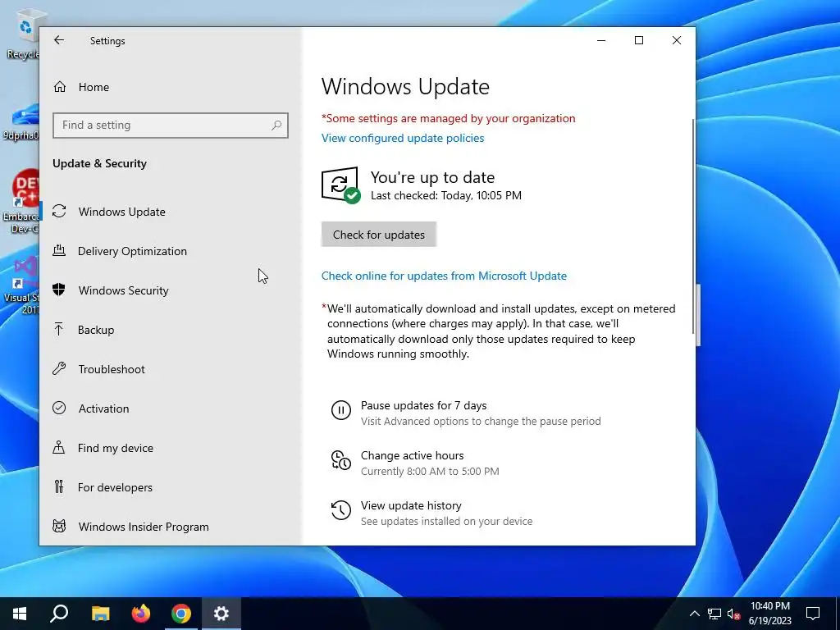Open Windows Insider Program page
840x630 pixels.
[171, 527]
